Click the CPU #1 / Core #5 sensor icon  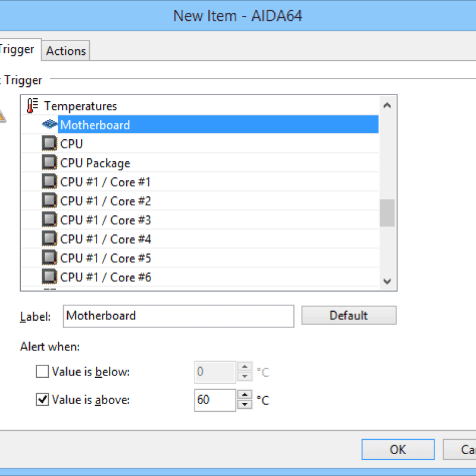pyautogui.click(x=49, y=258)
